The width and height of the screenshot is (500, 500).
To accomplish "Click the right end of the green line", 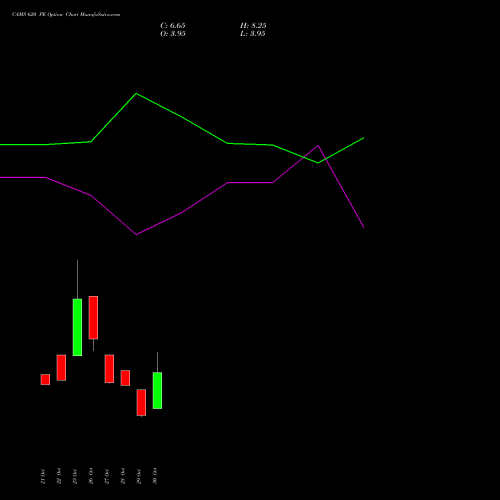I will [363, 138].
